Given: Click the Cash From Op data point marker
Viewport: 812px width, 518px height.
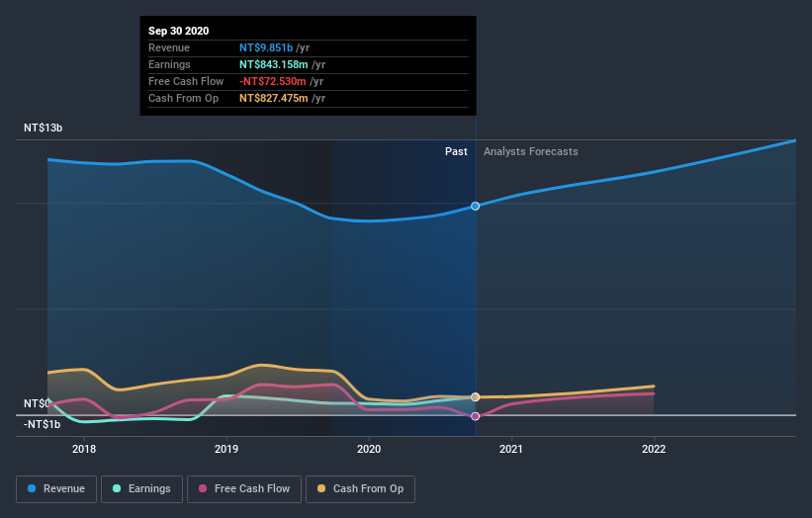Looking at the screenshot, I should point(475,397).
